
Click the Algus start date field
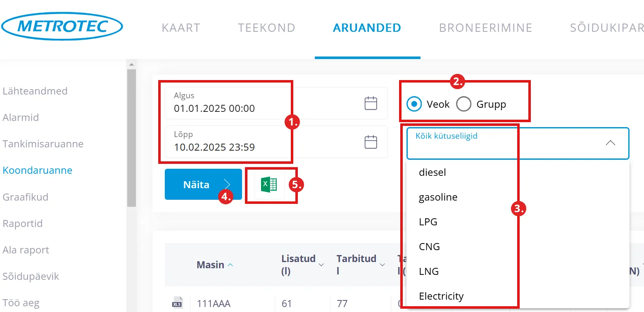(x=264, y=103)
